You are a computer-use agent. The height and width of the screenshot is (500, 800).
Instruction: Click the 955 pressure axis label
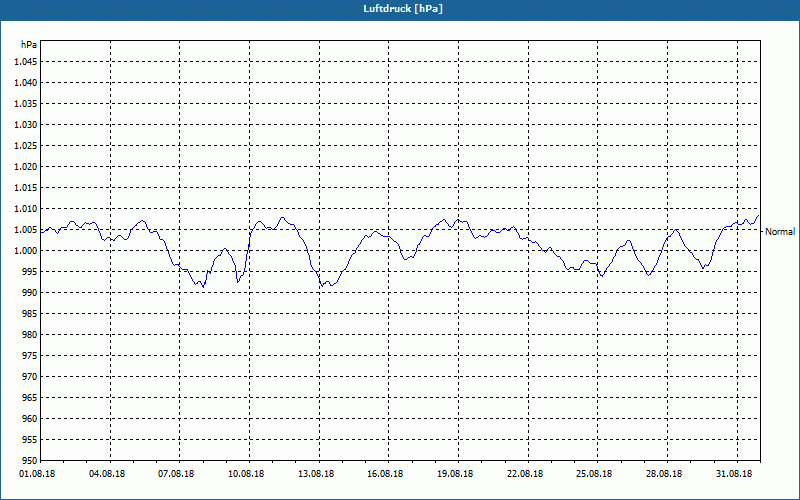(x=30, y=440)
